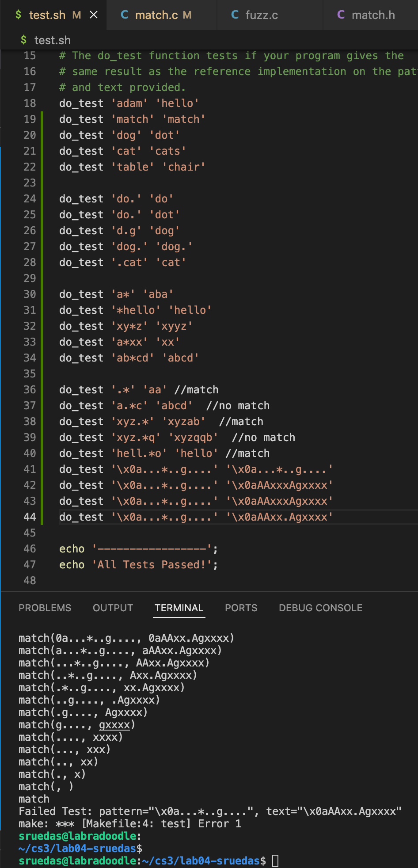The image size is (418, 868).
Task: Switch to the DEBUG CONSOLE tab
Action: coord(320,608)
